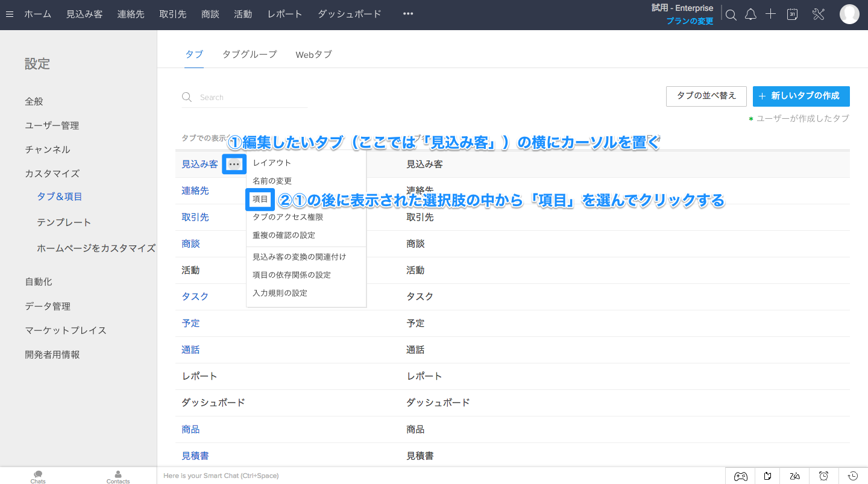Select レイアウト in the context menu
868x484 pixels.
272,163
